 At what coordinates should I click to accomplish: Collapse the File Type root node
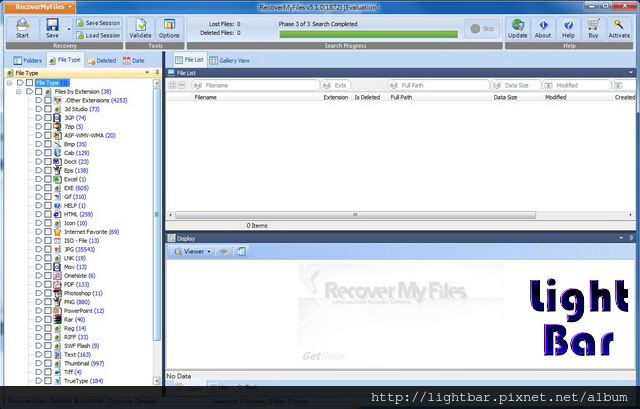(x=9, y=83)
